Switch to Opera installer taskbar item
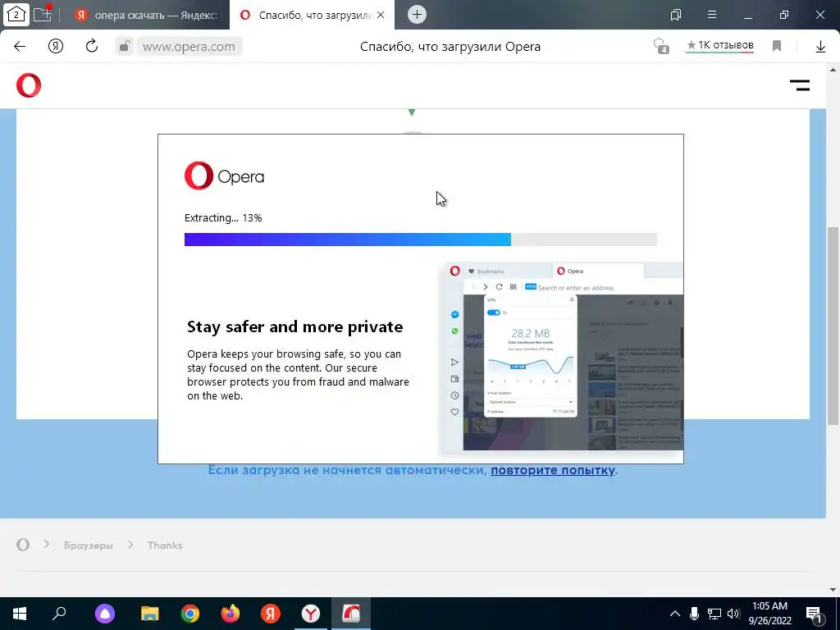 pyautogui.click(x=351, y=614)
